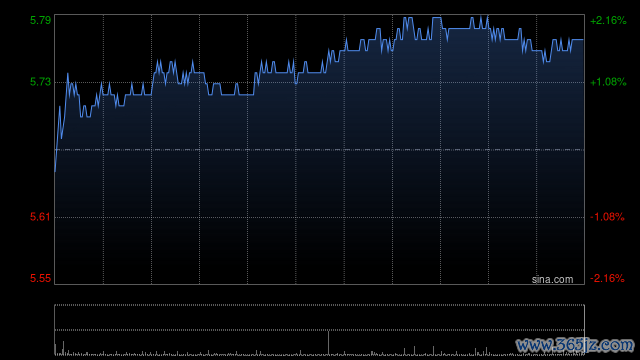Click the -1.08% percentage label
The width and height of the screenshot is (640, 360).
[x=607, y=216]
